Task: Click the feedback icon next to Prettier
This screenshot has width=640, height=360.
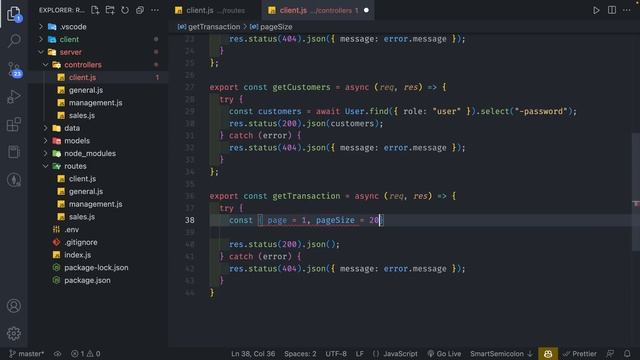Action: [x=610, y=353]
